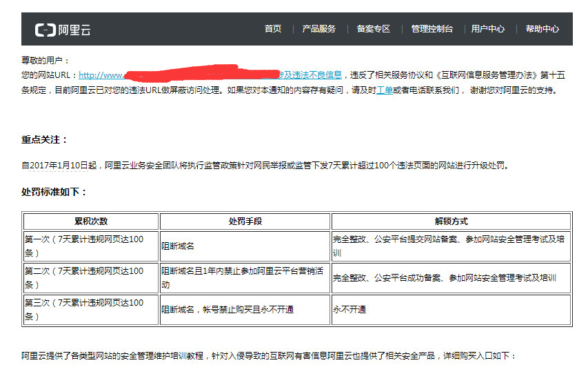Viewport: 588px width, 385px height.
Task: Open the 工单 hyperlink
Action: [385, 90]
